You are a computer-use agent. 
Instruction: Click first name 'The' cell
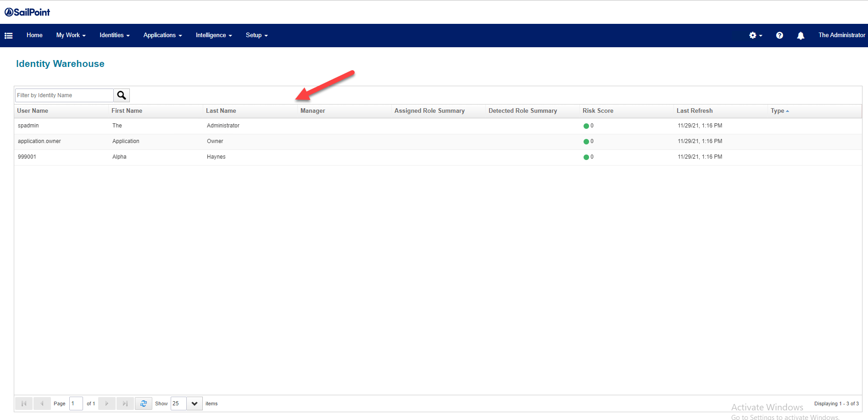(x=117, y=126)
